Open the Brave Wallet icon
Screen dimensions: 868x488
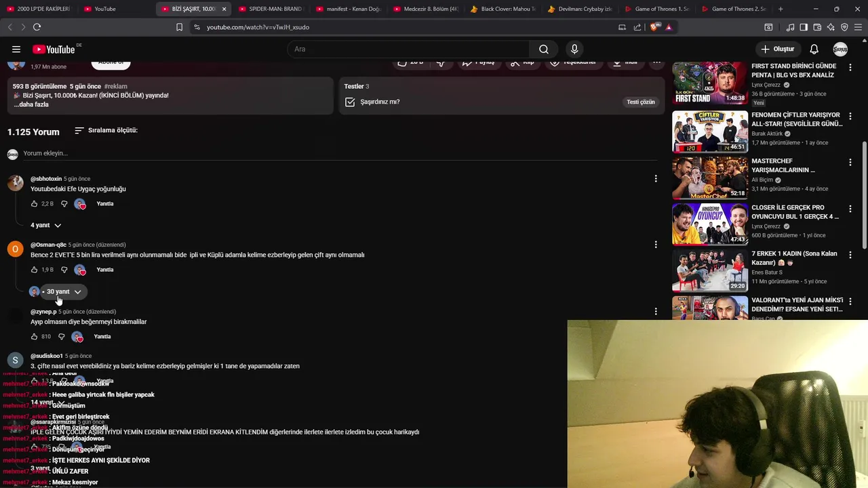tap(817, 27)
